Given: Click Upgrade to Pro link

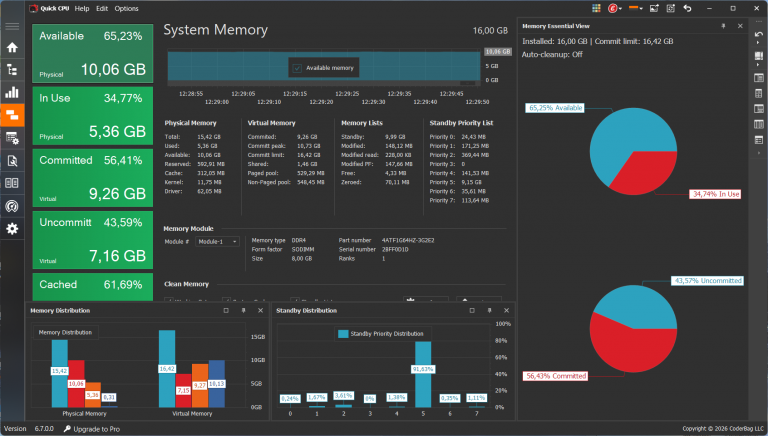Looking at the screenshot, I should 92,429.
